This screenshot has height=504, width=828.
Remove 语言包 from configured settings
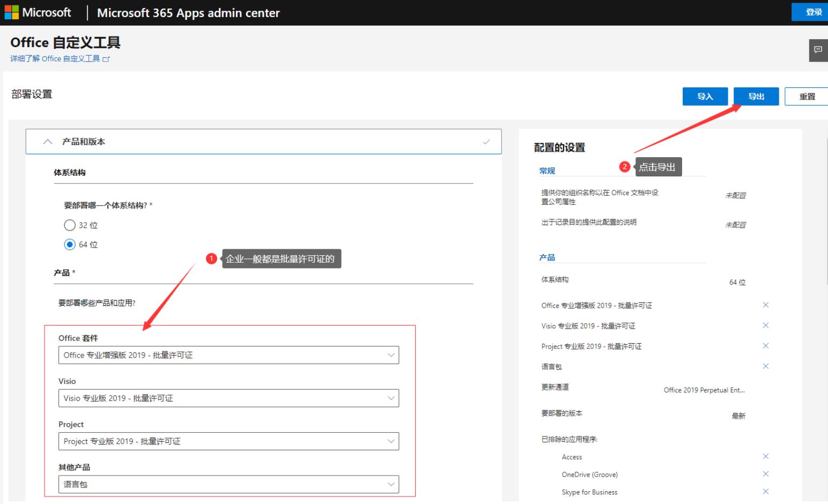765,366
